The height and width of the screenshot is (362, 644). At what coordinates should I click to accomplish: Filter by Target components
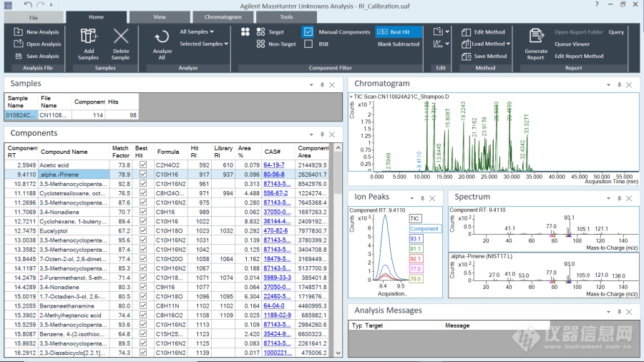(x=270, y=31)
